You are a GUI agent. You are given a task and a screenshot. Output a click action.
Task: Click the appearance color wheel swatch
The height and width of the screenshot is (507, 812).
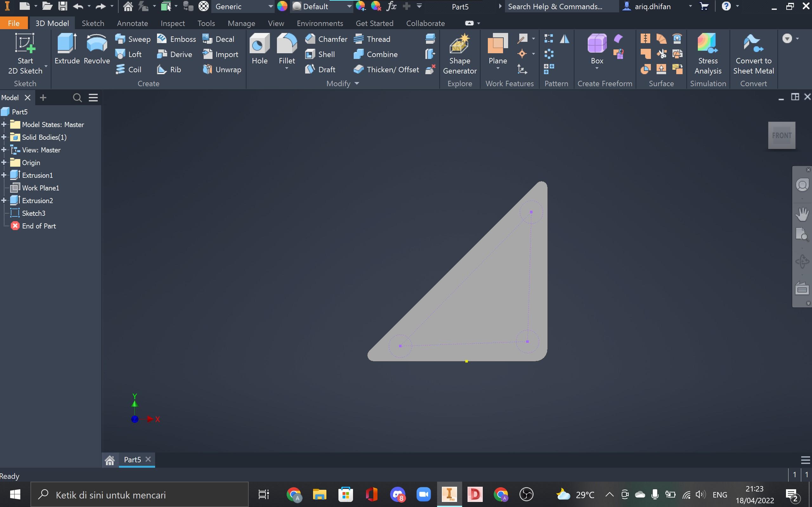[282, 6]
